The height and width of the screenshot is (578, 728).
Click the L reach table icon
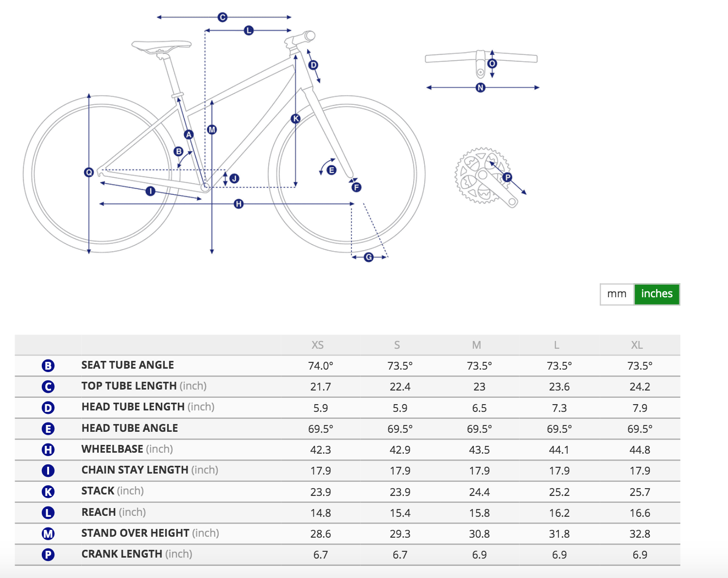48,513
